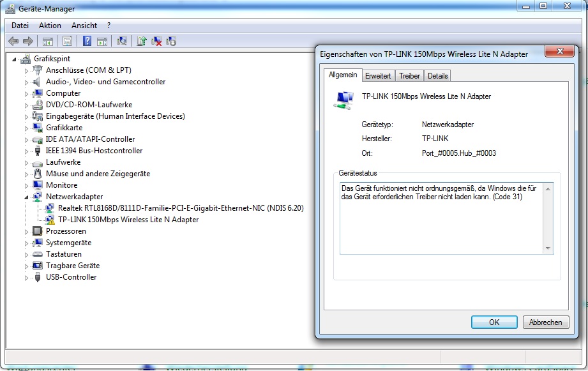The image size is (588, 371).
Task: Expand the Computer node arrow
Action: [x=26, y=94]
